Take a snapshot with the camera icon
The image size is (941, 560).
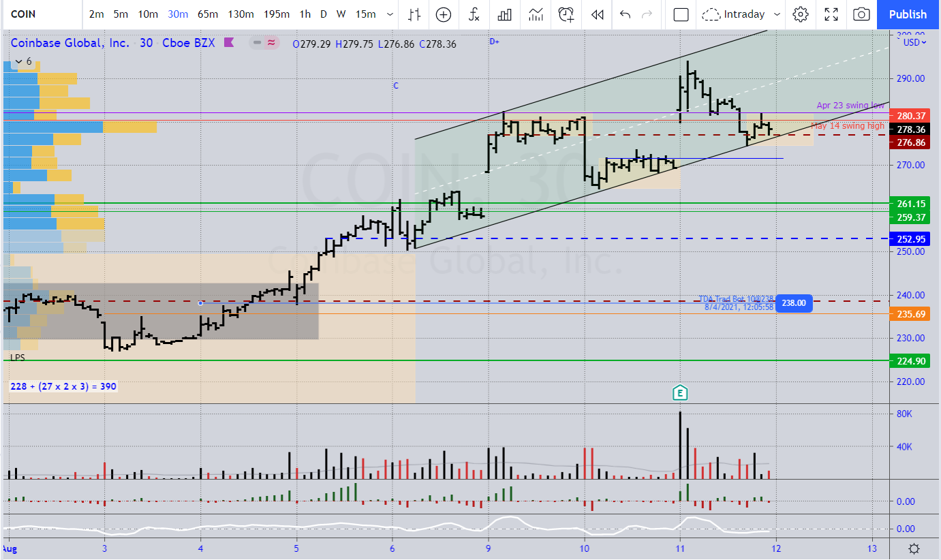click(861, 14)
